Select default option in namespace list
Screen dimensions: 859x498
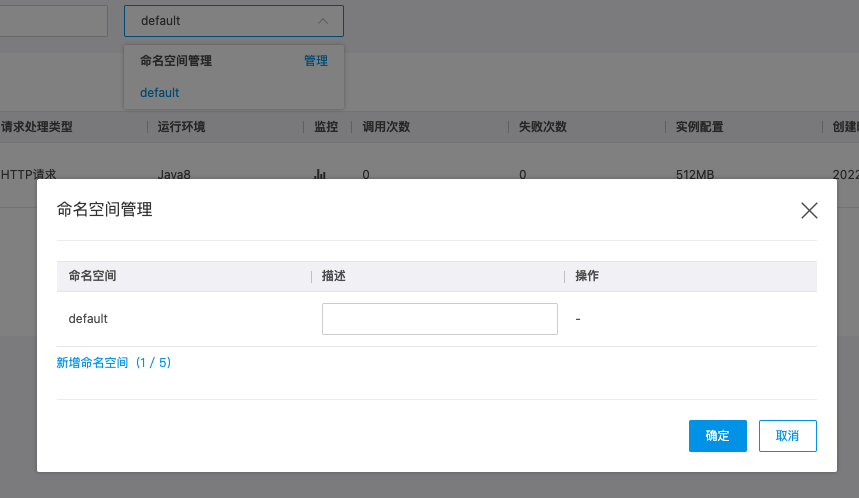click(x=160, y=93)
